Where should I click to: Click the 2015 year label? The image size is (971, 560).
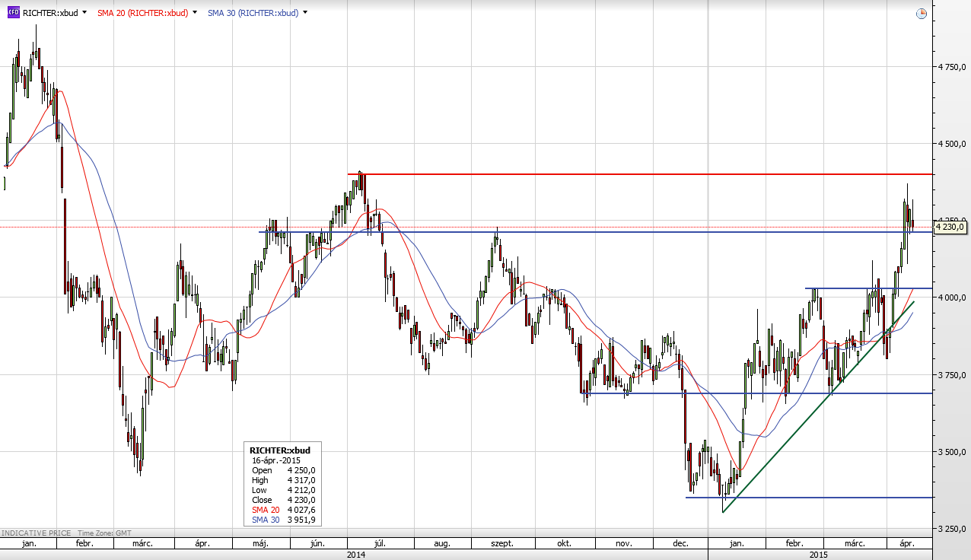(819, 555)
